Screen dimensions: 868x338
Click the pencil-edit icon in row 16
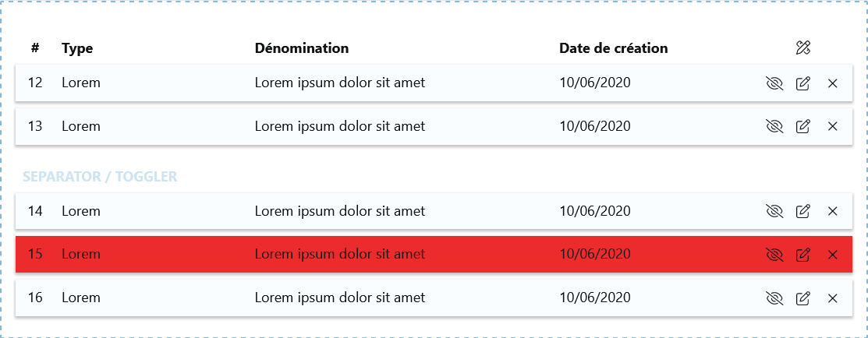click(802, 298)
